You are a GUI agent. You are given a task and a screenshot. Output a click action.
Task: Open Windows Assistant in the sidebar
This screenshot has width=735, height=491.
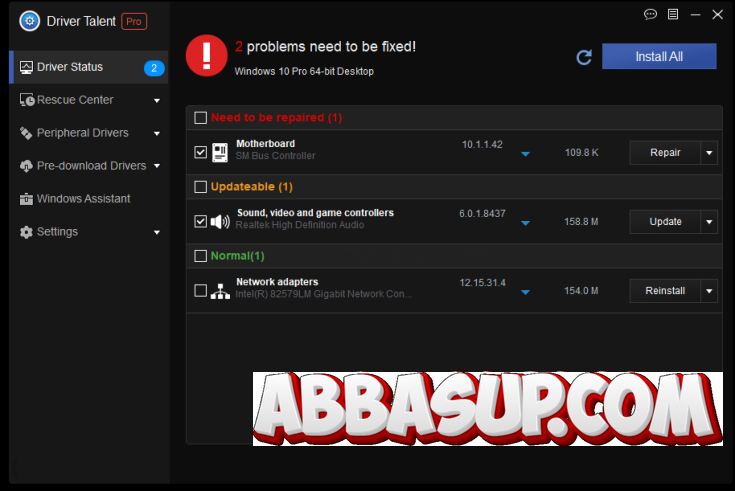pyautogui.click(x=89, y=199)
